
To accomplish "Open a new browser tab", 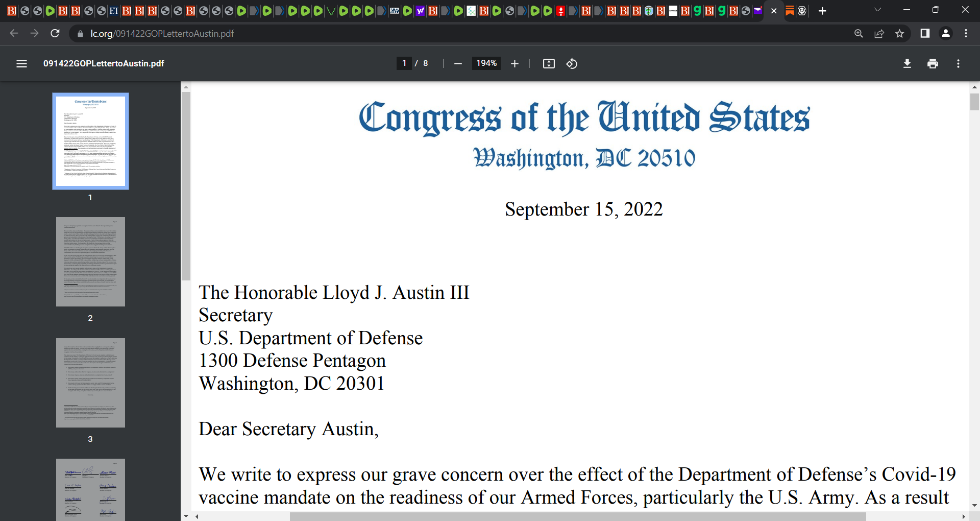I will point(822,11).
